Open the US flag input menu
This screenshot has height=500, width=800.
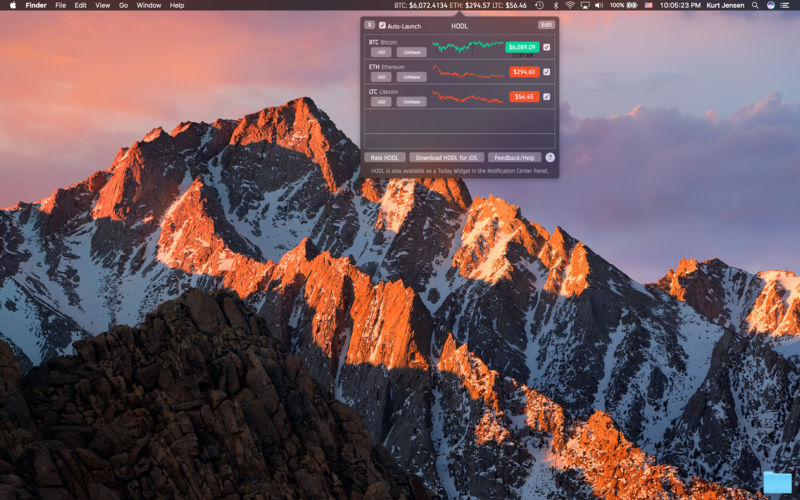coord(648,5)
